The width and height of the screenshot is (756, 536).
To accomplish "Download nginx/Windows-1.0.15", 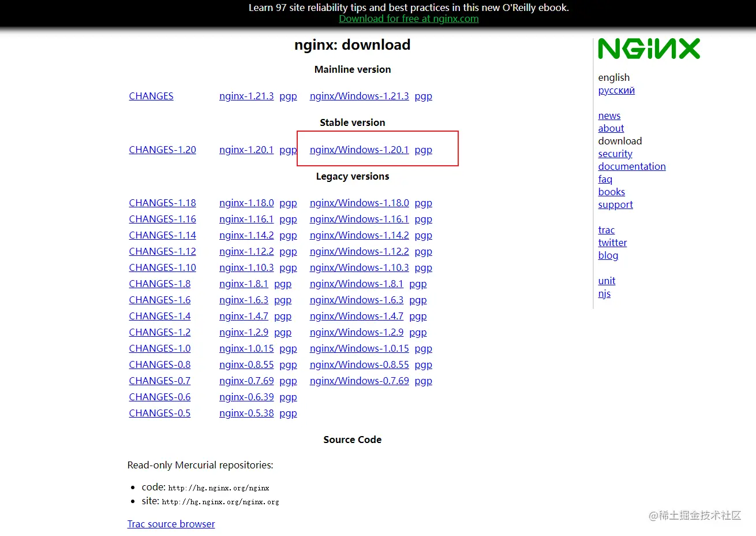I will pyautogui.click(x=359, y=348).
